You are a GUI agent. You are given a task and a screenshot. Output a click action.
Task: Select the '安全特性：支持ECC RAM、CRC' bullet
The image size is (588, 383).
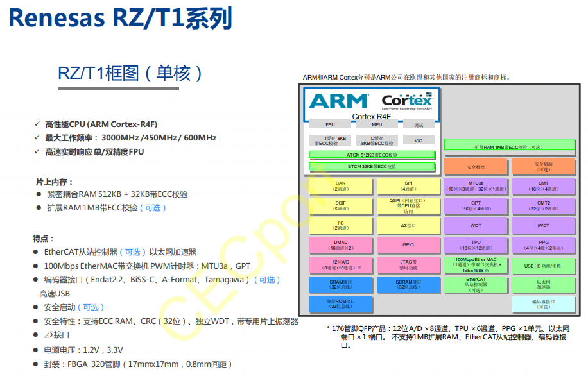pos(171,321)
